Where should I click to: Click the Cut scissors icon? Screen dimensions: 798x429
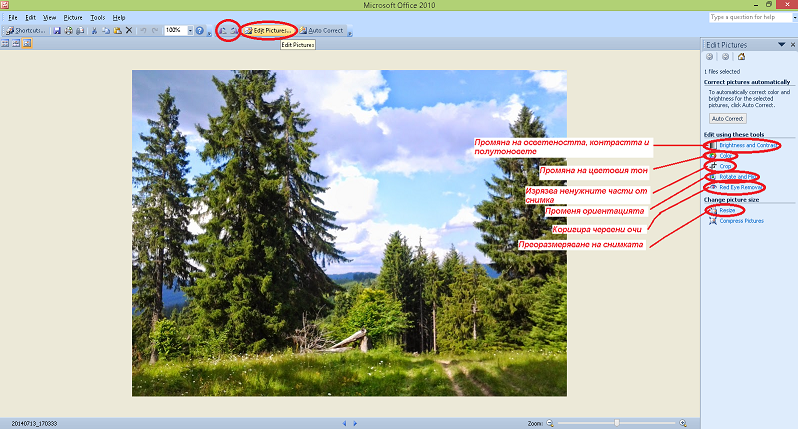94,31
